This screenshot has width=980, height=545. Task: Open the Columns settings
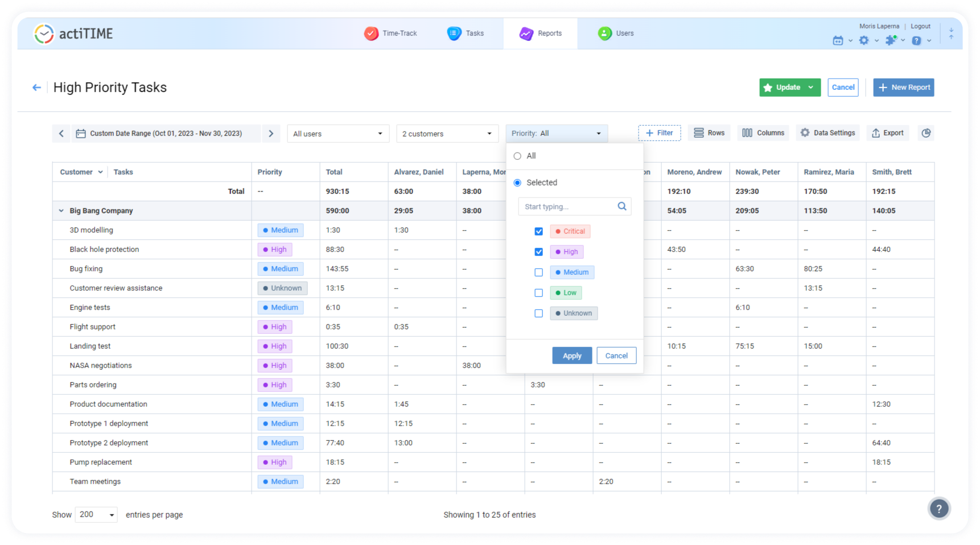pyautogui.click(x=763, y=133)
